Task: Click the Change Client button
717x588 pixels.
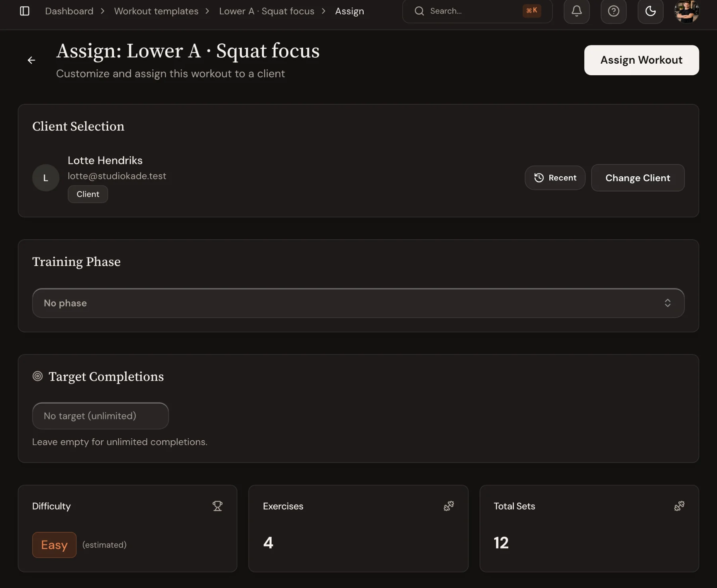Action: point(638,178)
